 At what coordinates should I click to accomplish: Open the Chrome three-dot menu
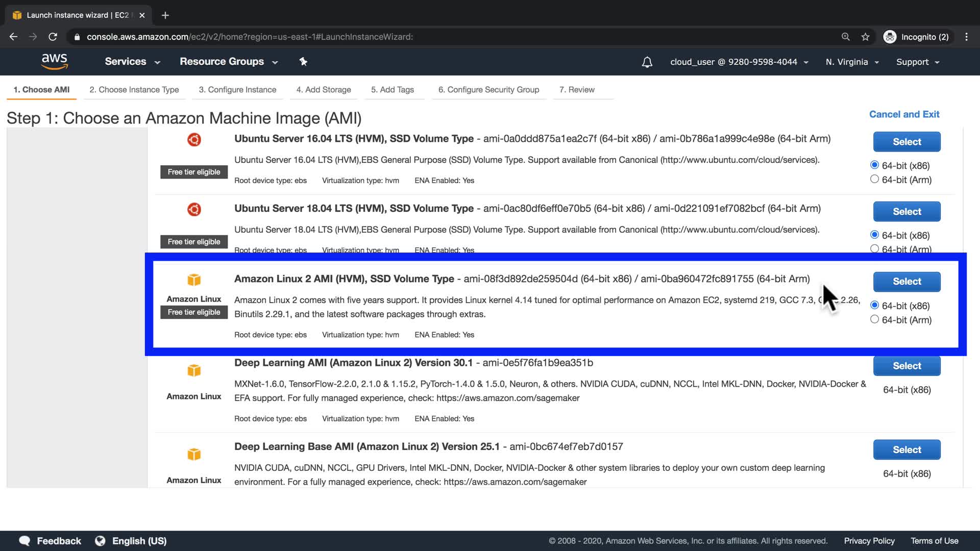coord(966,37)
